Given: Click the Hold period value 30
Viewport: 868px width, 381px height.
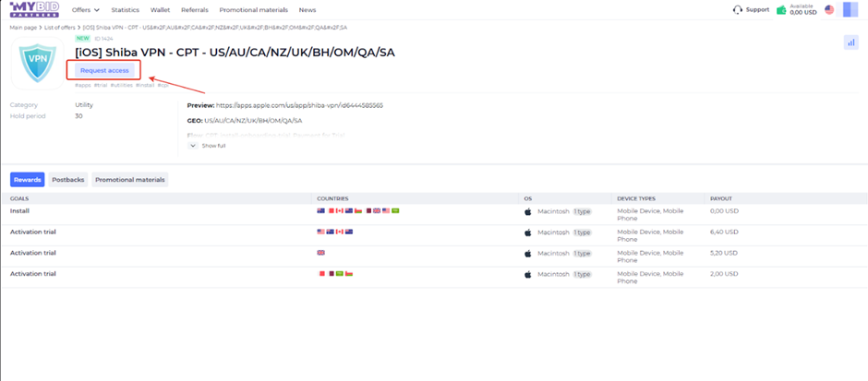Looking at the screenshot, I should point(78,116).
